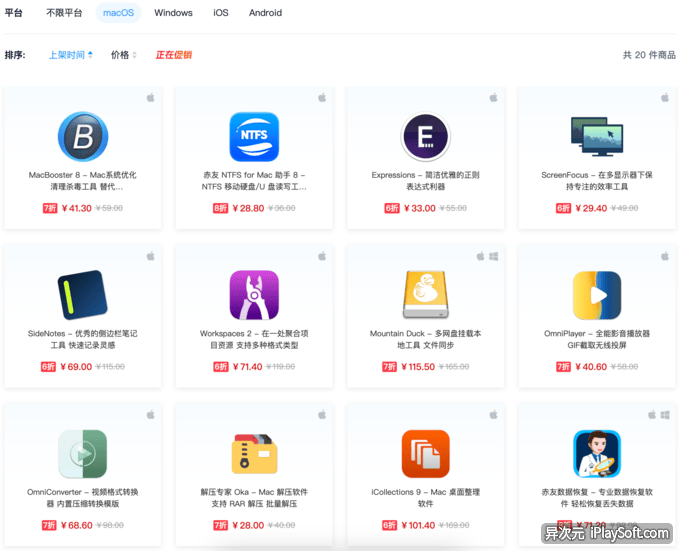This screenshot has width=680, height=551.
Task: Click the ¥40.60 price of OmniPlayer
Action: (x=591, y=367)
